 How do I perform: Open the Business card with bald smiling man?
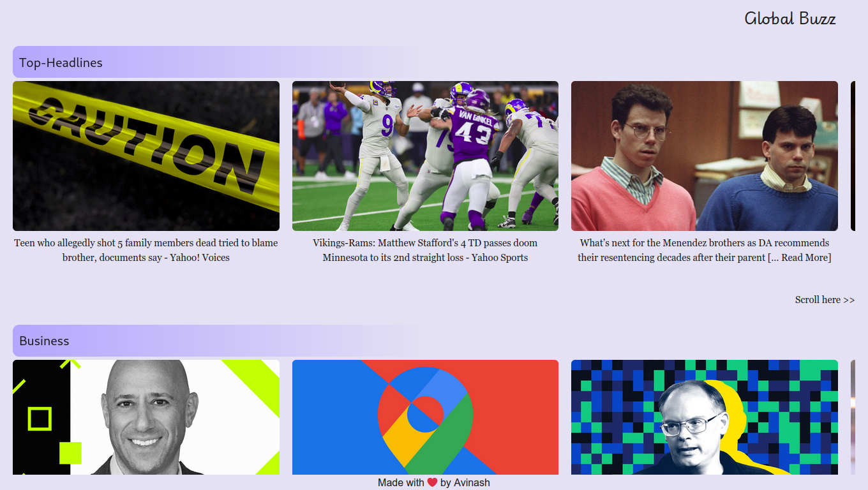coord(146,417)
